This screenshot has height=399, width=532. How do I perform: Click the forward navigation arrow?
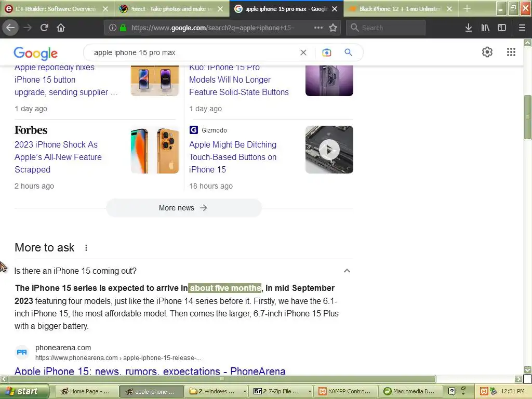[28, 28]
